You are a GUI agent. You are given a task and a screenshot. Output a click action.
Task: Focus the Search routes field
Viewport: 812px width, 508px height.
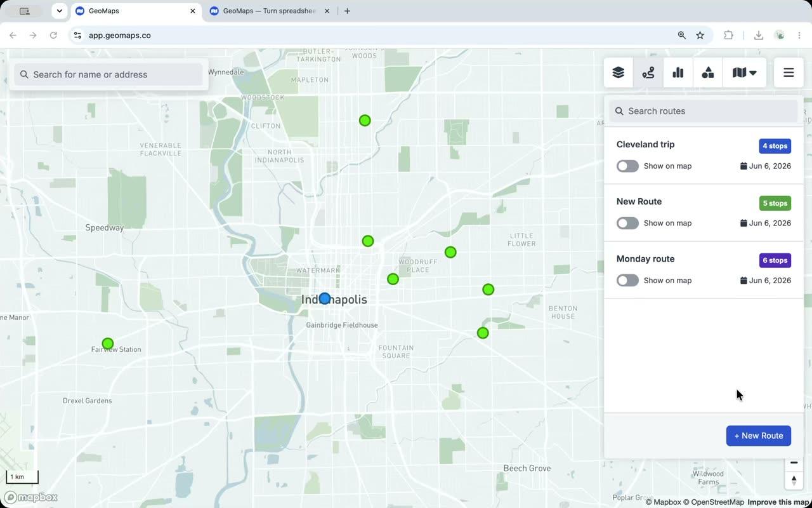pos(704,111)
